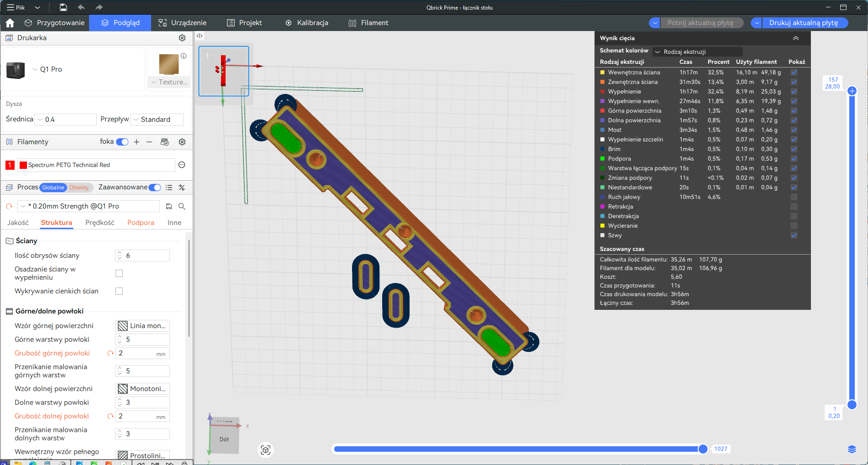Search process settings magnifier icon
868x465 pixels.
coord(182,206)
